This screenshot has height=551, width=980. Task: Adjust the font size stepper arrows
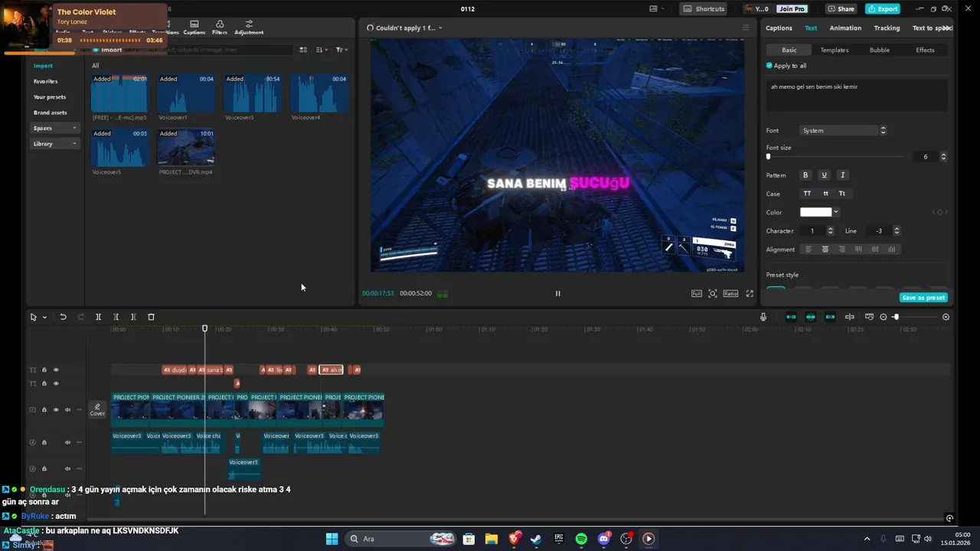(x=943, y=157)
